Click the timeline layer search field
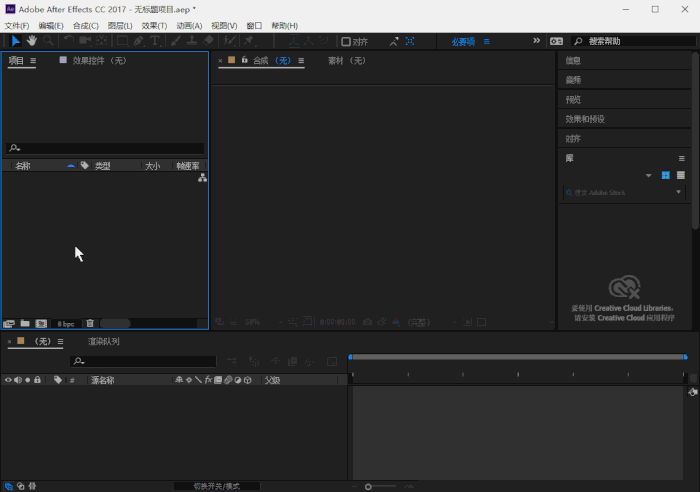Viewport: 700px width, 492px height. point(143,361)
